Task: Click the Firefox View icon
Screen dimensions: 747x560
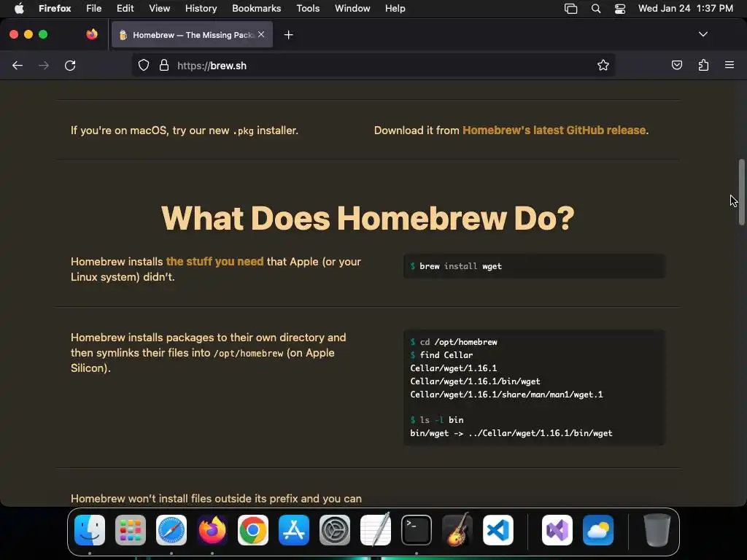Action: [92, 34]
